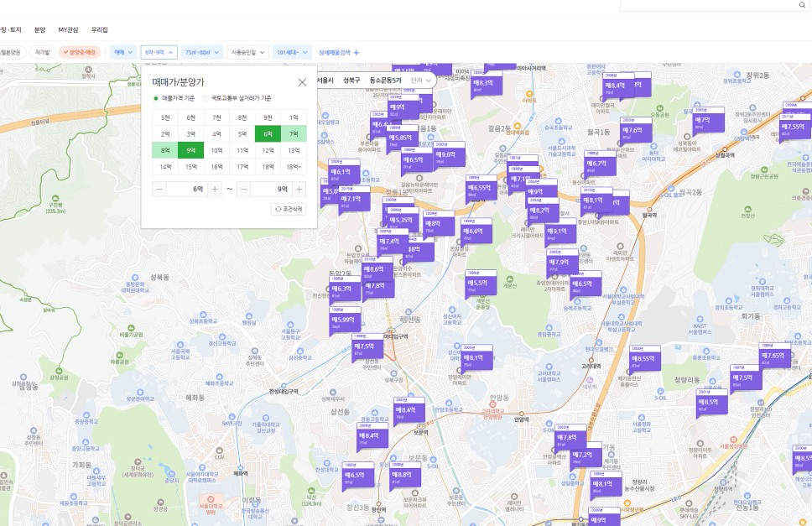The width and height of the screenshot is (812, 526).
Task: Click the 매 8.3억 map listing marker
Action: click(482, 82)
